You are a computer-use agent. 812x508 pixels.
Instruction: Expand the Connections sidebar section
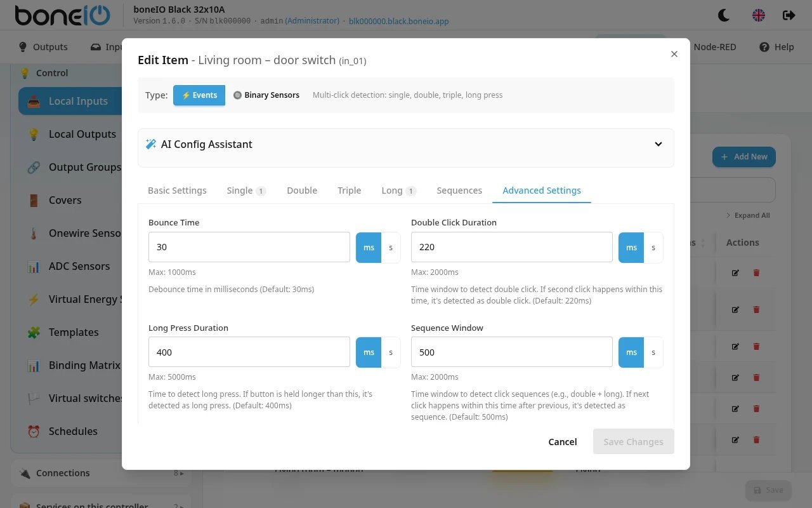point(101,473)
